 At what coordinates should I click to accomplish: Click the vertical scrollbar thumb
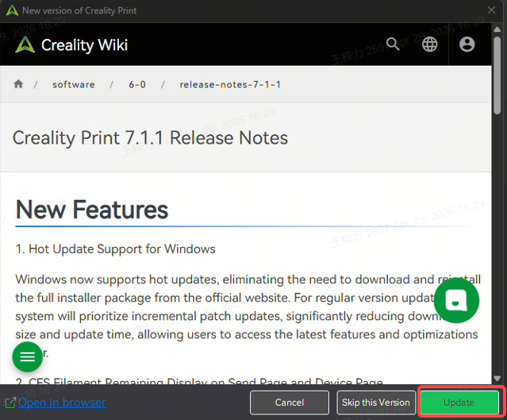coord(497,75)
